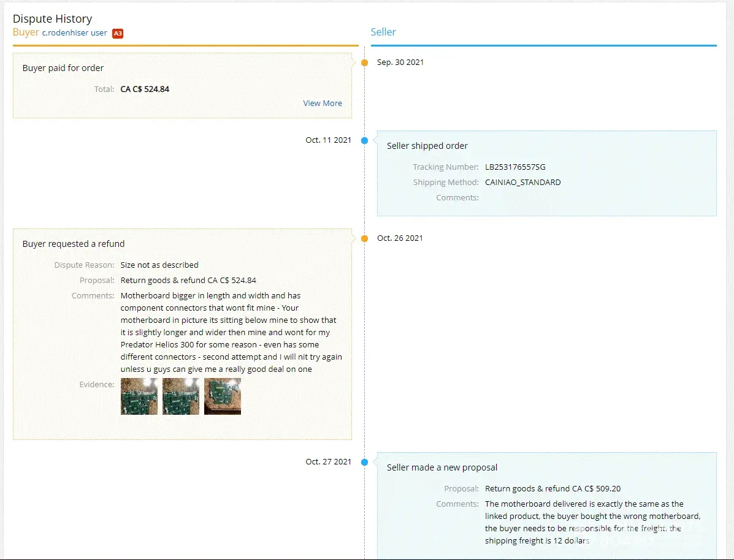Open the second evidence photo thumbnail
Viewport: 734px width, 560px height.
coord(181,396)
